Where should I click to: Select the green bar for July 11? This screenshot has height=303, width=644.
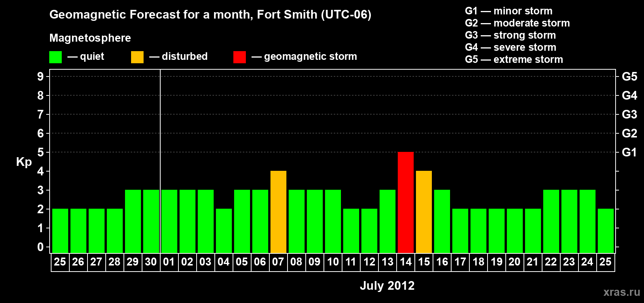click(x=351, y=231)
